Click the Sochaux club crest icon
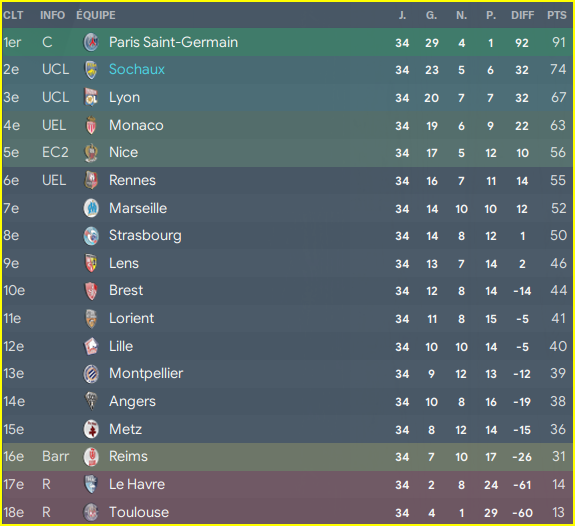The height and width of the screenshot is (526, 575). click(x=91, y=70)
